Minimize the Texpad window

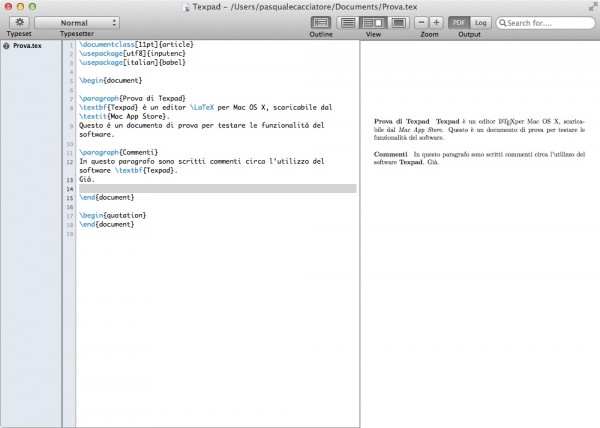click(x=21, y=7)
